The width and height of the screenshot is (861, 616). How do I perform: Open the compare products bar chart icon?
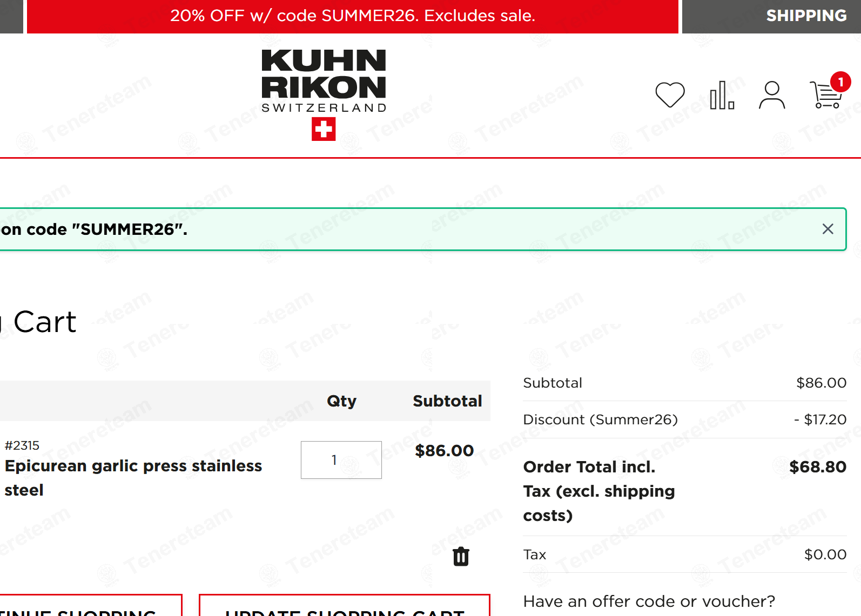722,95
